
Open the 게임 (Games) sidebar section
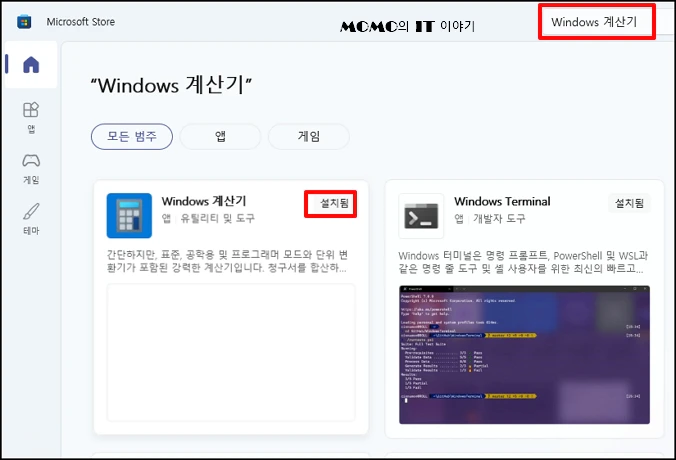click(31, 169)
